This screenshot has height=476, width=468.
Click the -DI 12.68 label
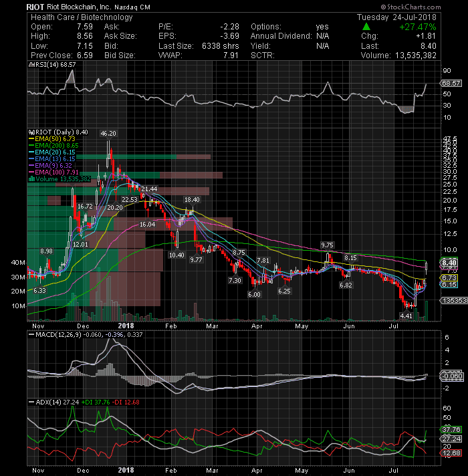(126, 402)
